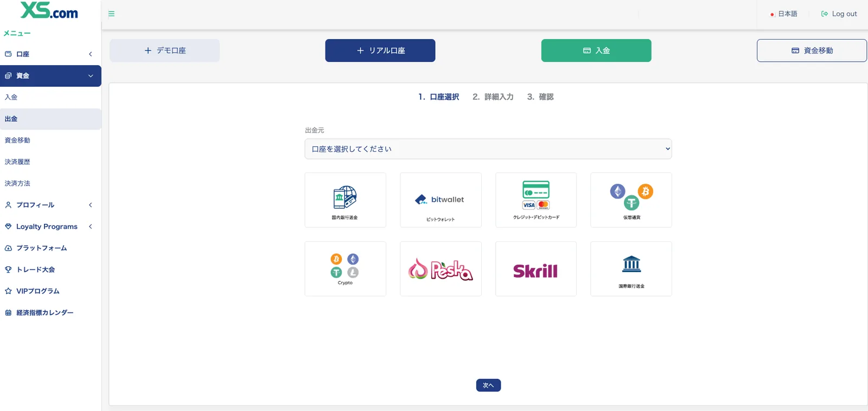
Task: Select 国際銀行送金 bank building card
Action: [631, 269]
